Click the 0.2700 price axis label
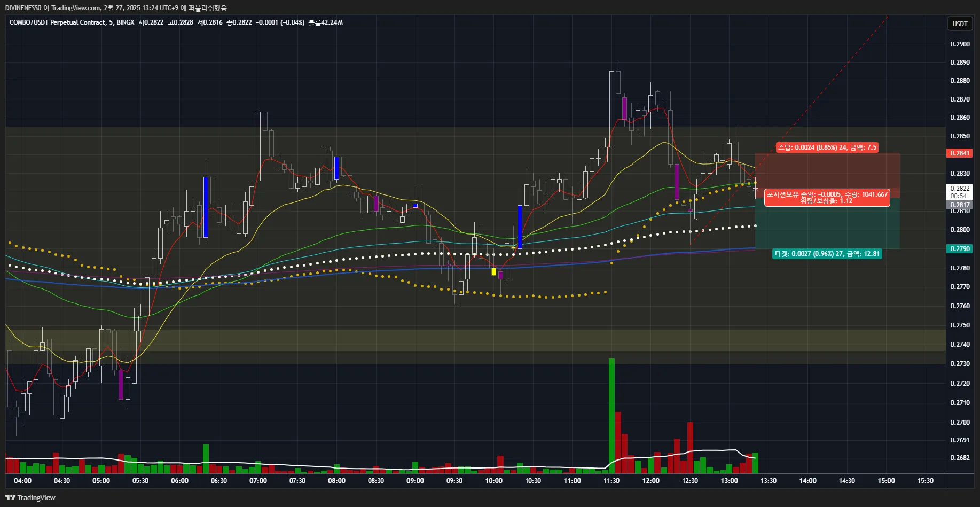980x507 pixels. (960, 423)
